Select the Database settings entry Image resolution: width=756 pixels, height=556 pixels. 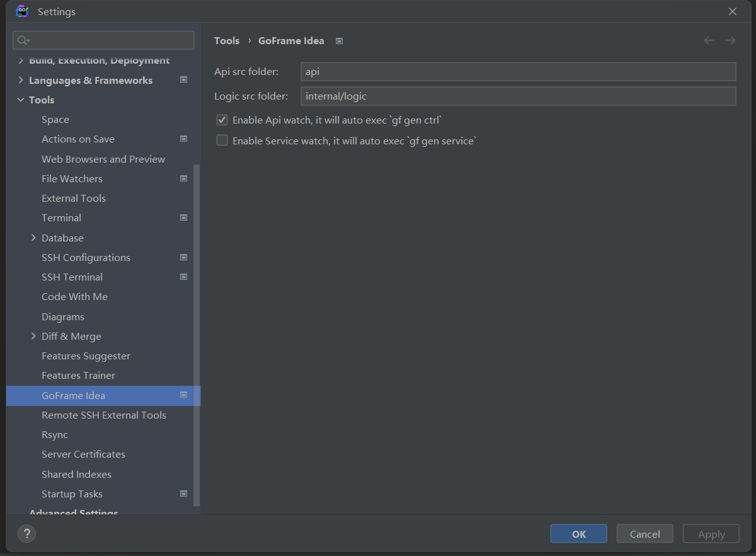click(62, 238)
